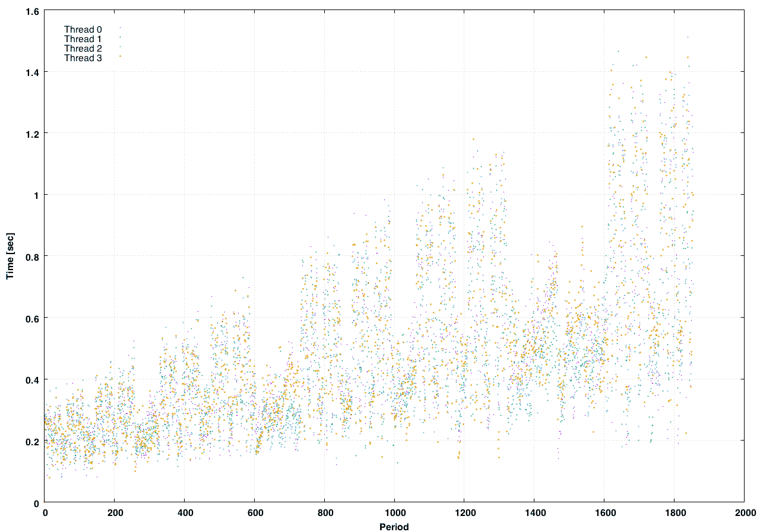Click the 1800 x-axis tick label

[x=674, y=512]
